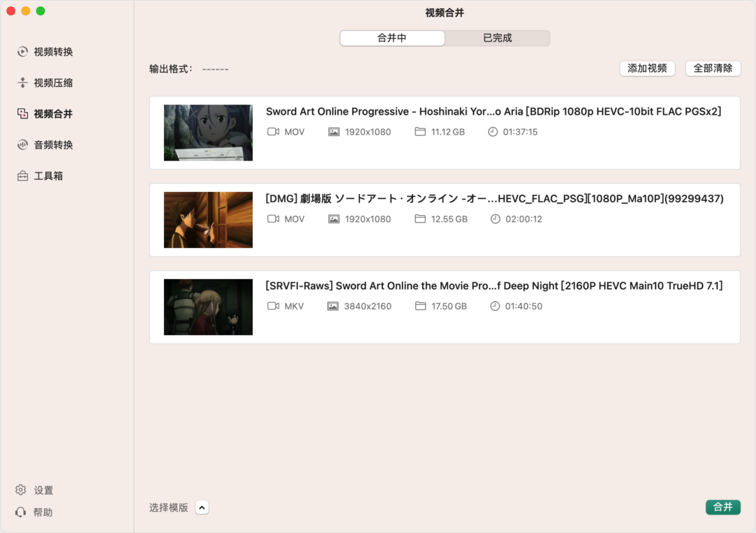Screen dimensions: 756x533
Task: Expand the 选择模版 template chevron
Action: tap(202, 507)
